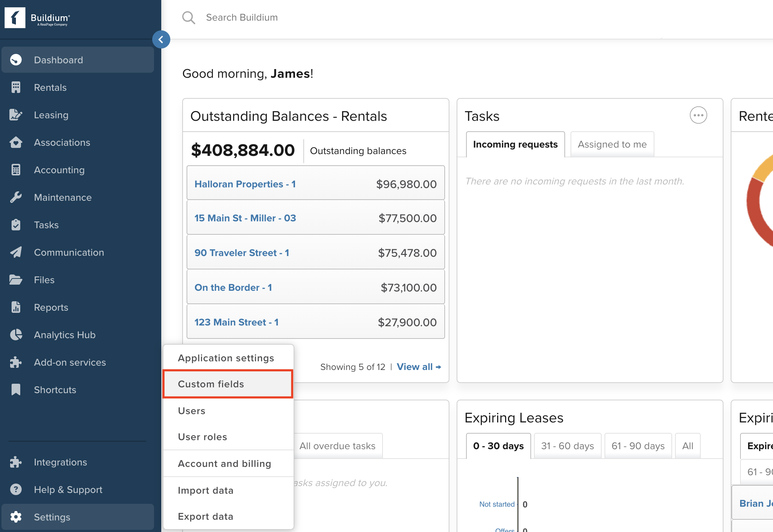
Task: Open the Export data menu option
Action: 205,516
